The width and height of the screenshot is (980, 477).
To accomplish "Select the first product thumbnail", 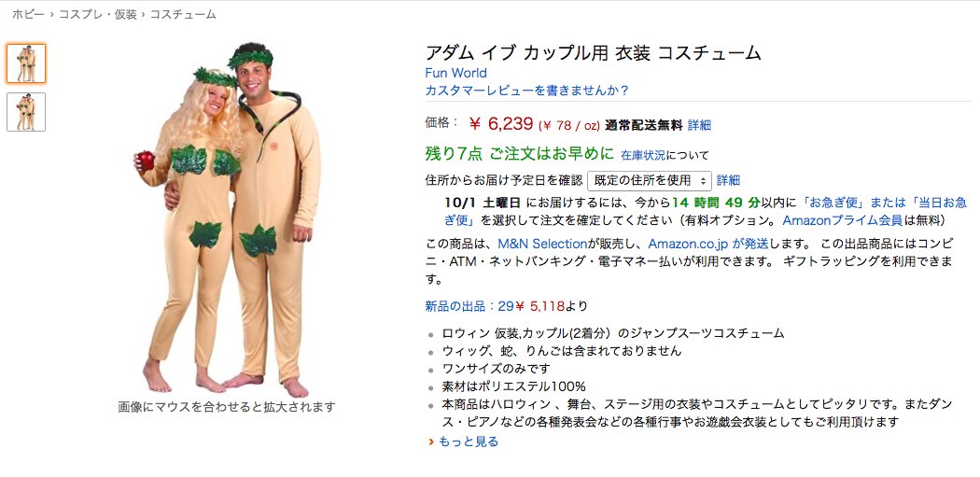I will (26, 63).
